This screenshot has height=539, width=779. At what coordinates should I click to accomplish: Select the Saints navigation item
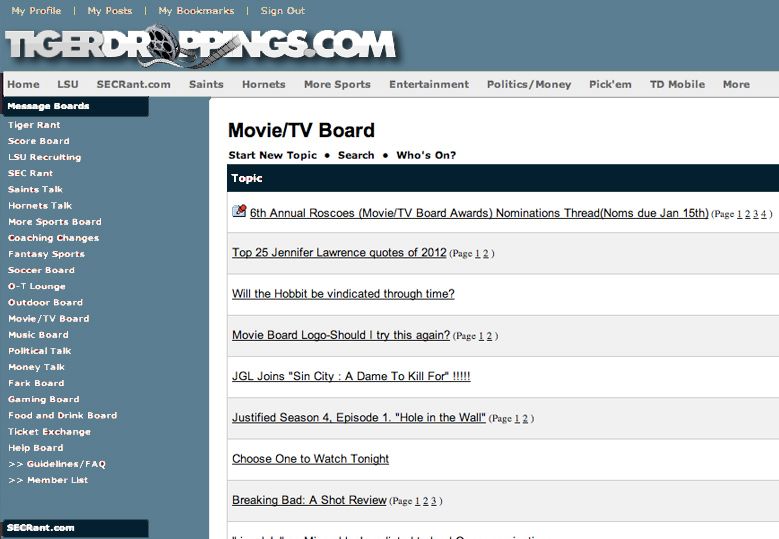click(x=206, y=84)
